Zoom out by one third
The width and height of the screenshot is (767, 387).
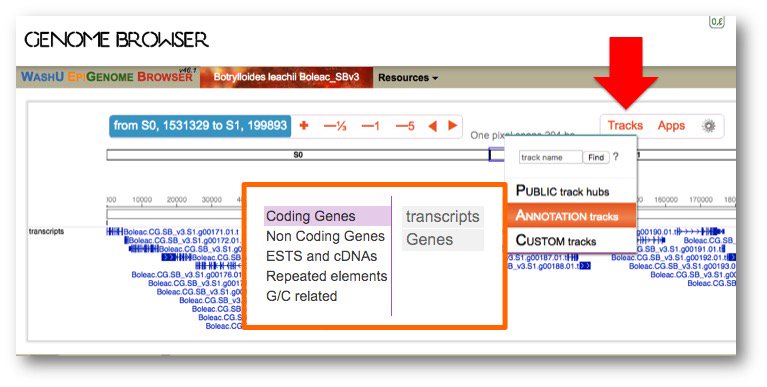pyautogui.click(x=335, y=126)
